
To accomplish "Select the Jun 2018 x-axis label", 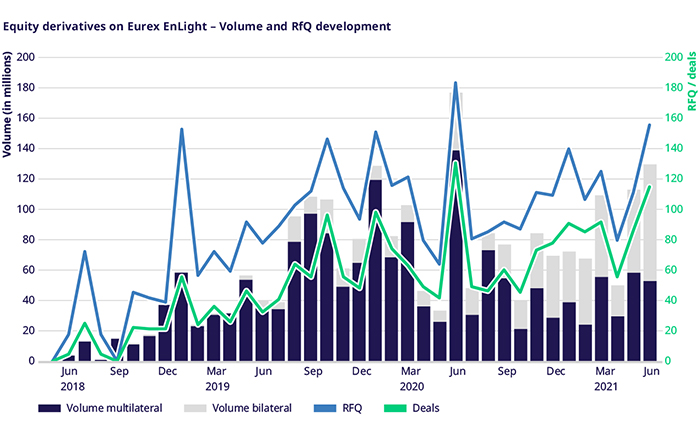I will [x=68, y=378].
